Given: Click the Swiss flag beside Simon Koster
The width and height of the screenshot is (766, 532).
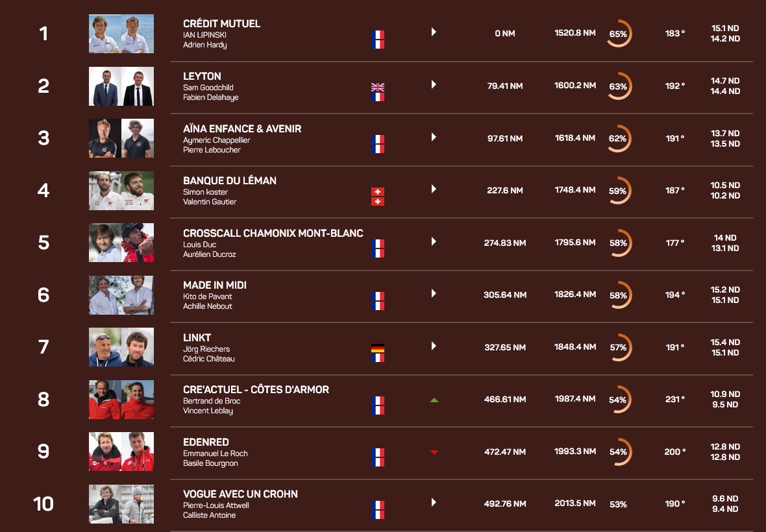Looking at the screenshot, I should [377, 192].
